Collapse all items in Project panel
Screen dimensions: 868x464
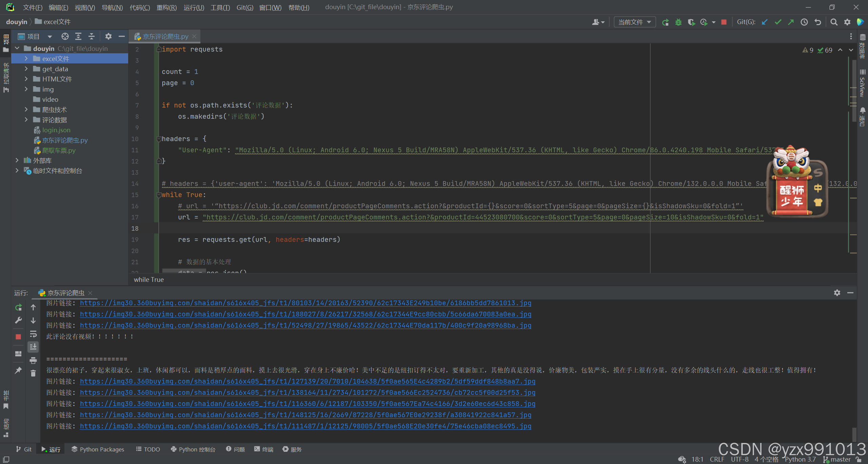92,36
